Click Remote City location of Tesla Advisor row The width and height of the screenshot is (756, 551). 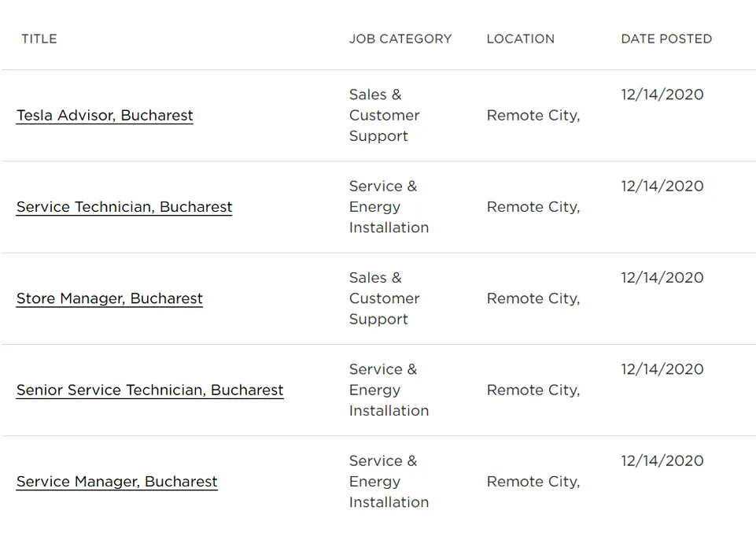[533, 115]
